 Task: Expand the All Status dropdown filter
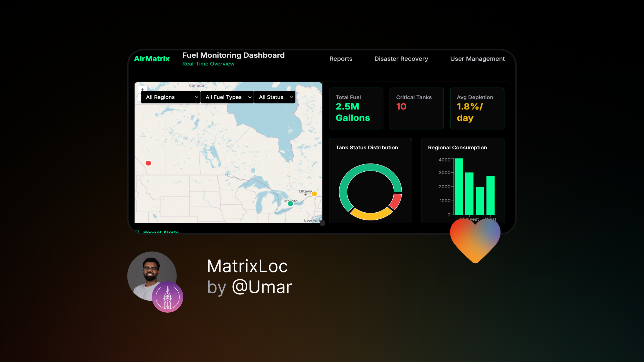pos(274,97)
